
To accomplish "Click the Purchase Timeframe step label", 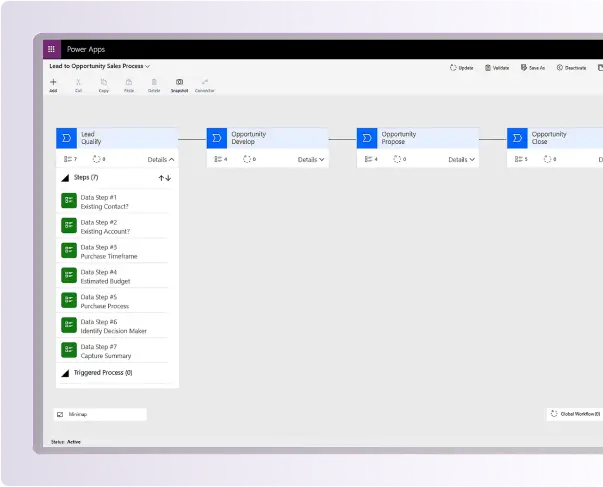I will coord(109,256).
